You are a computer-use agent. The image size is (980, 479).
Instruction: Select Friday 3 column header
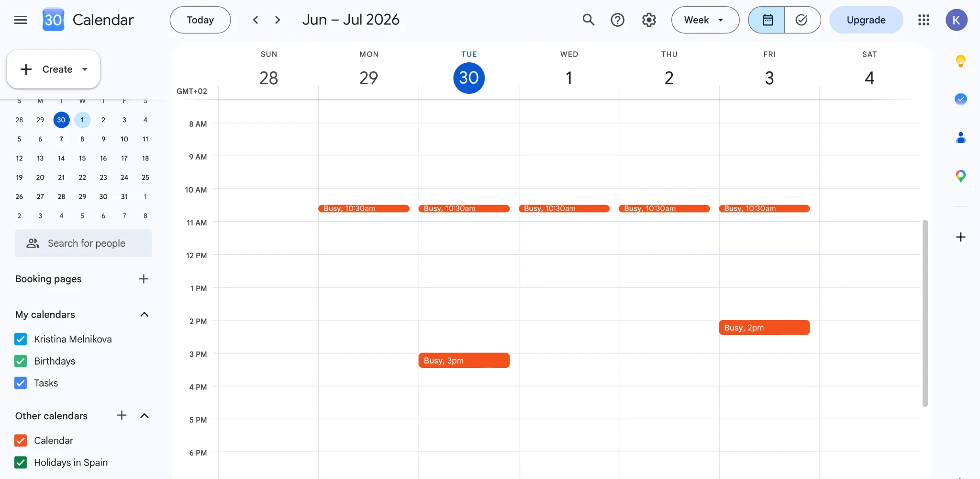coord(769,70)
